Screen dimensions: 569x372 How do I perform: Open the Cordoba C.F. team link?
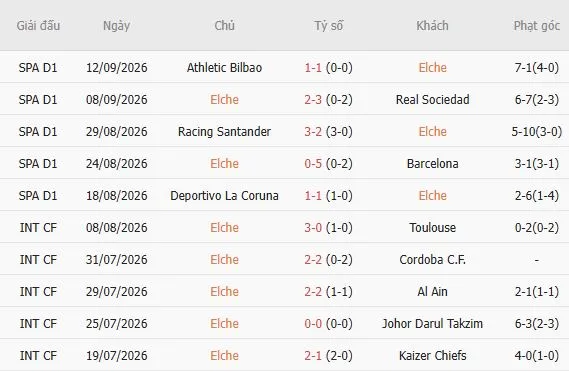pyautogui.click(x=432, y=259)
